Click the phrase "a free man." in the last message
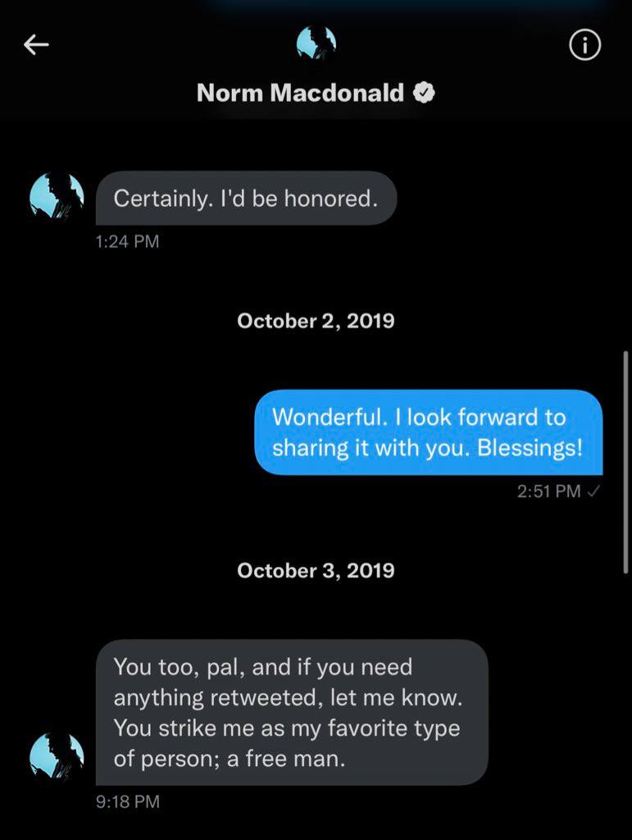Viewport: 632px width, 840px height. [286, 759]
